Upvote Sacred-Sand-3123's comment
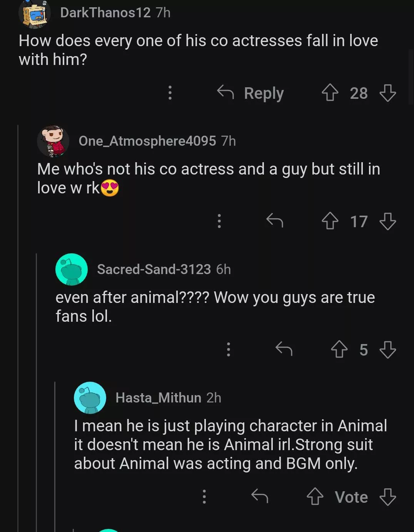The height and width of the screenshot is (532, 414). pyautogui.click(x=339, y=349)
